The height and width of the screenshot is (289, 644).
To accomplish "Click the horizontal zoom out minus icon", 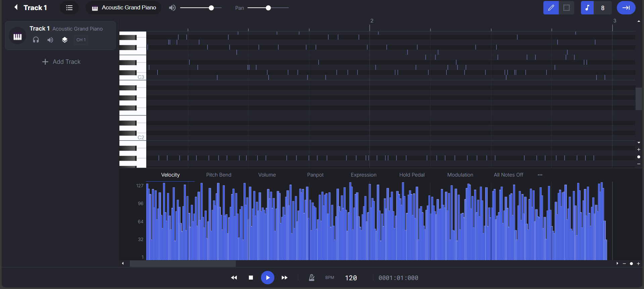I will pyautogui.click(x=624, y=264).
